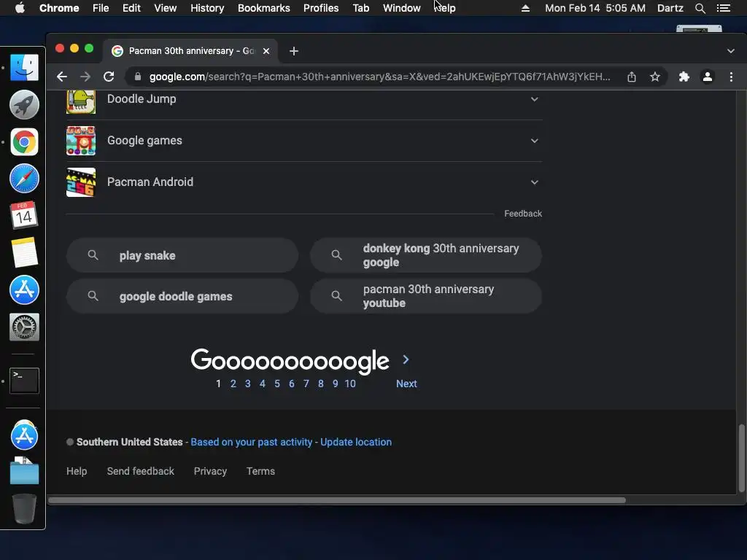Screen dimensions: 747x560
Task: Open Calendar from the Dock
Action: (24, 215)
